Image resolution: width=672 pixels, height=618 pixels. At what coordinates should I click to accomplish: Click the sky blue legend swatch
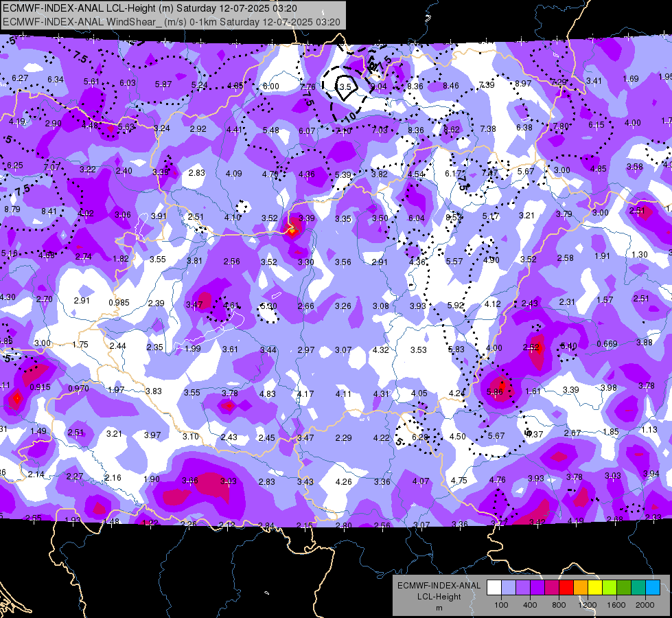tap(653, 588)
